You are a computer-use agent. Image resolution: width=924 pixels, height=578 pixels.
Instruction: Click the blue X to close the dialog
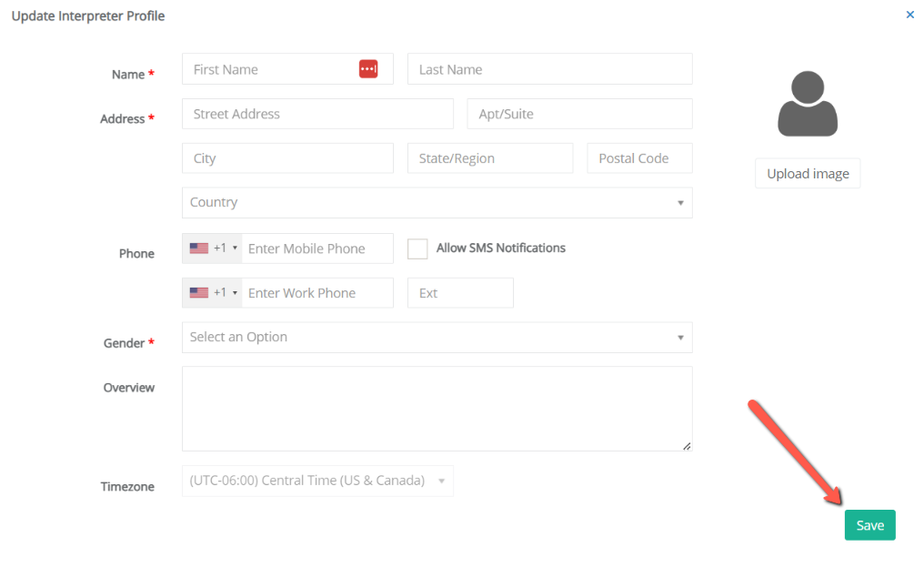pyautogui.click(x=909, y=15)
